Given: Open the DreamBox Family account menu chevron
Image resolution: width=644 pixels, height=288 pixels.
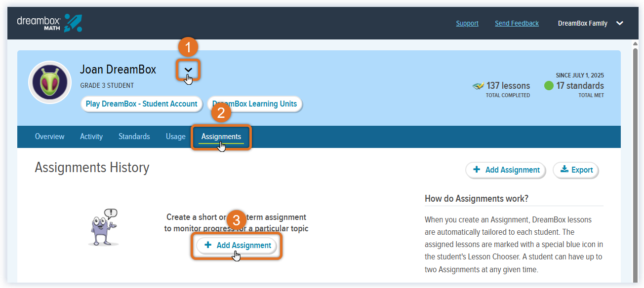Looking at the screenshot, I should pyautogui.click(x=620, y=23).
